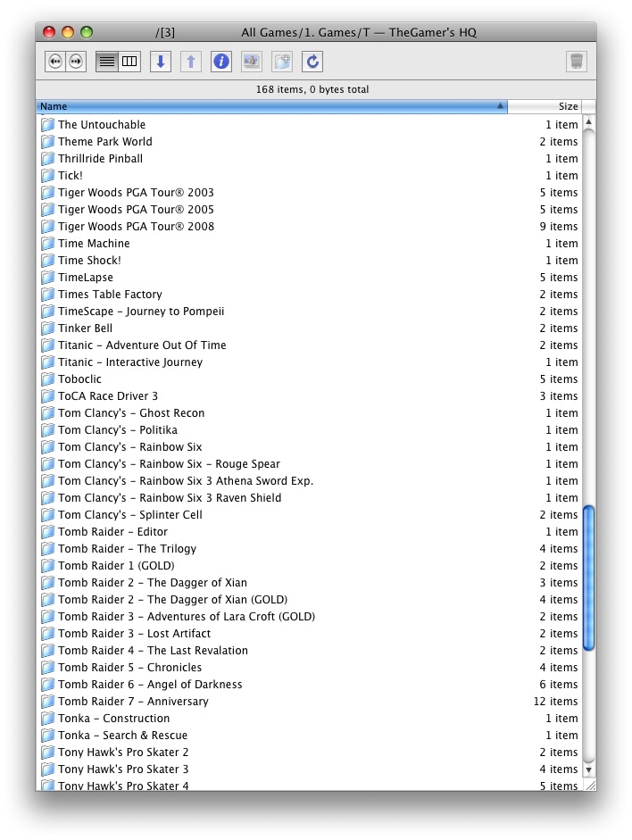Select Titanic - Interactive Journey
Screen dimensions: 632x840
(130, 362)
